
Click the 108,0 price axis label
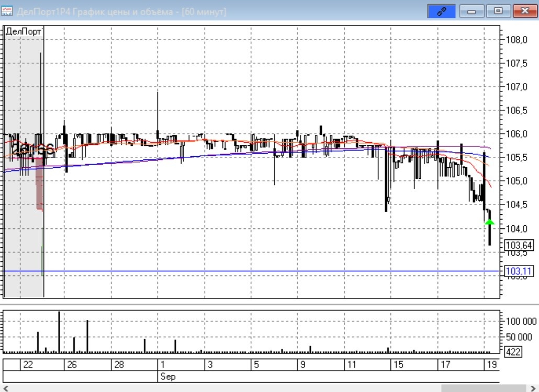click(x=516, y=40)
